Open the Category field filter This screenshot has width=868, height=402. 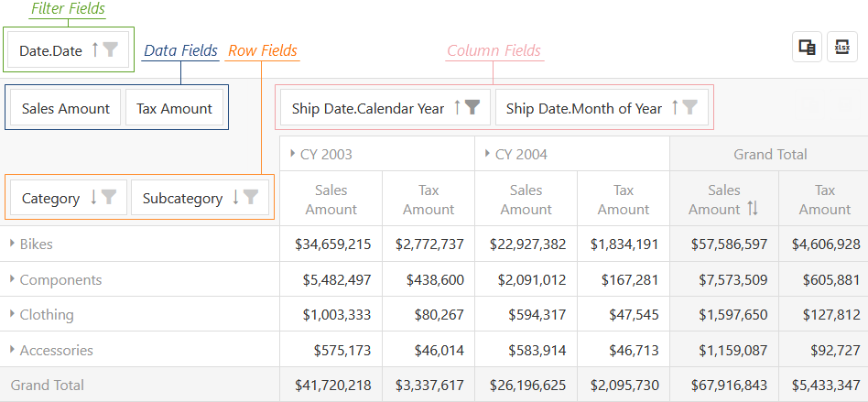(109, 198)
